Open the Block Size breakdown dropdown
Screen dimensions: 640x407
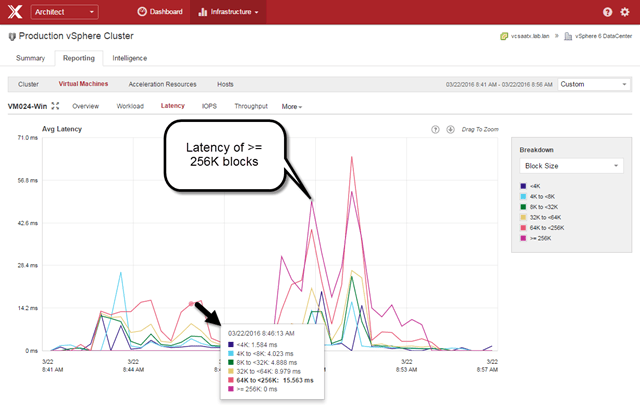571,166
